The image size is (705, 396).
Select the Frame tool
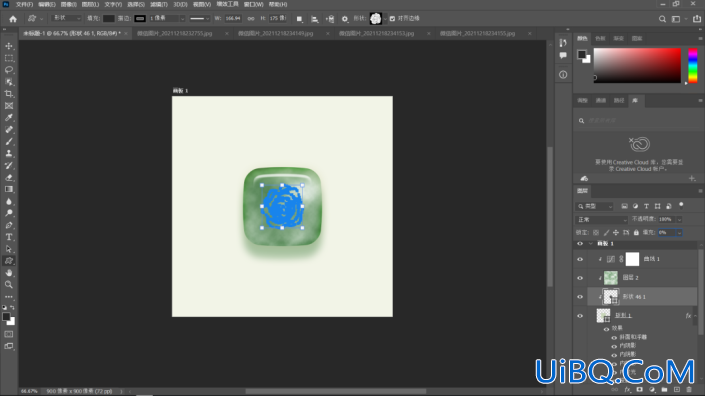tap(9, 106)
